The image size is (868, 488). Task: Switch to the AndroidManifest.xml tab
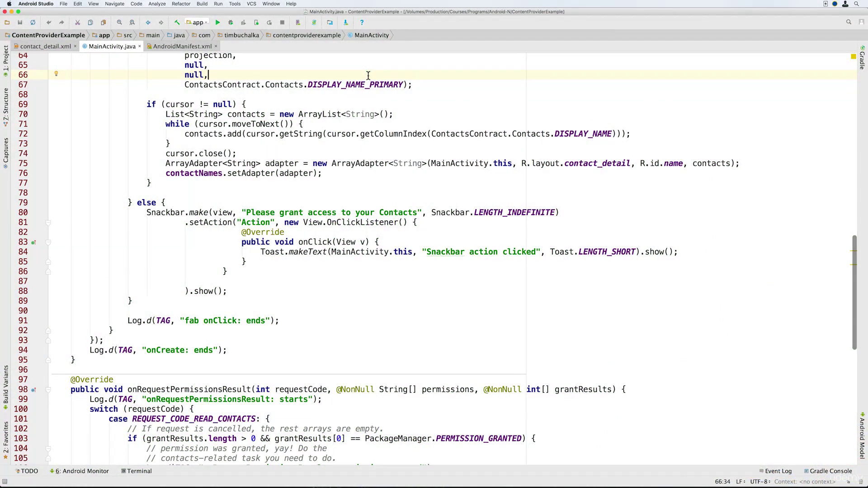[182, 46]
